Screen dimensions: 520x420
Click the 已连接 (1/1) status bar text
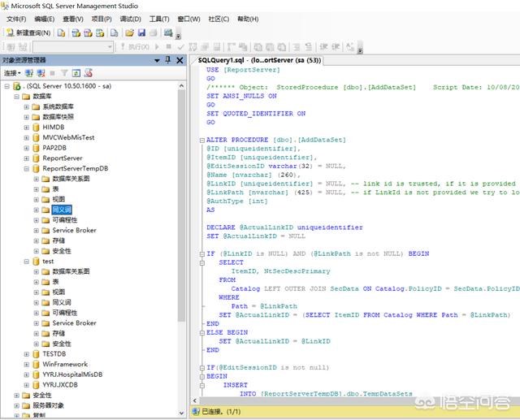(221, 412)
